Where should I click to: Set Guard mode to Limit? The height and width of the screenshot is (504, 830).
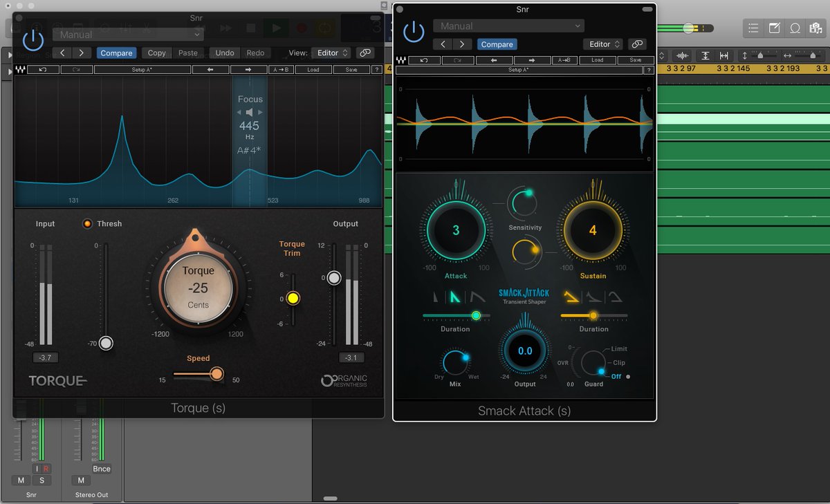(619, 349)
